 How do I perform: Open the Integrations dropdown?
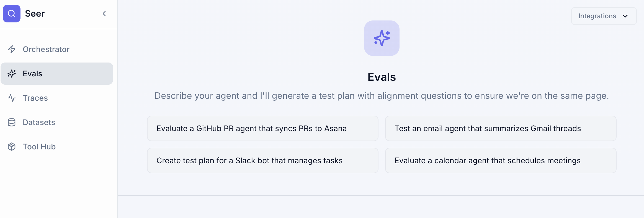pos(604,16)
